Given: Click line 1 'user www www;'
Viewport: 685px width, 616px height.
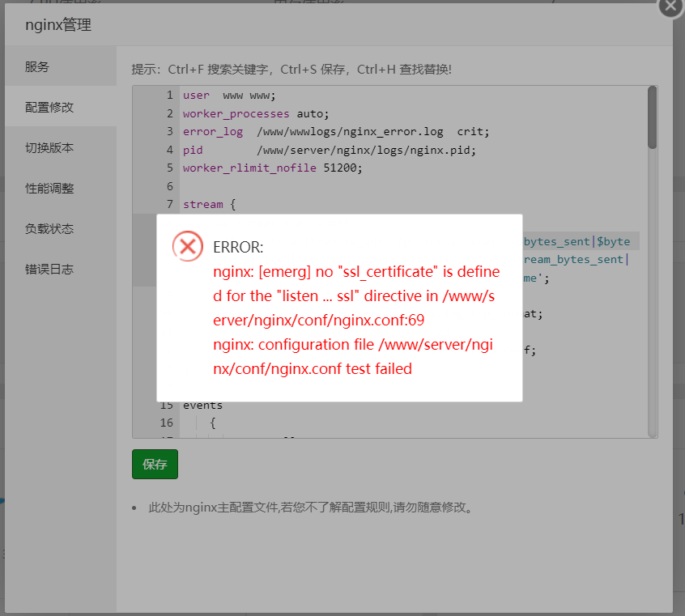Looking at the screenshot, I should pos(229,96).
